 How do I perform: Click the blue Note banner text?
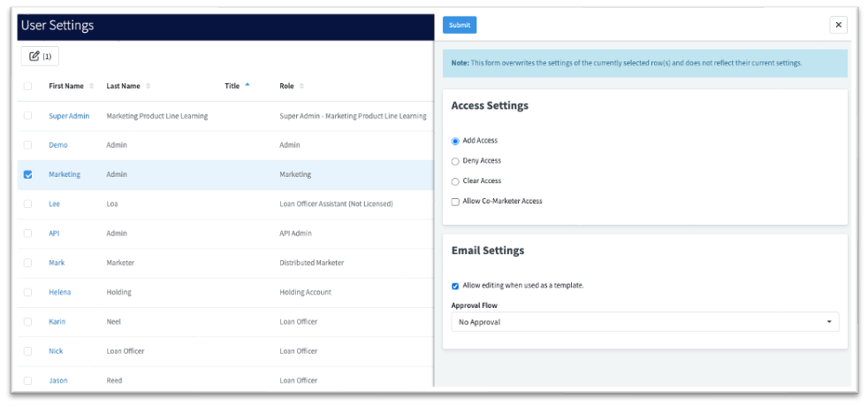click(x=627, y=63)
